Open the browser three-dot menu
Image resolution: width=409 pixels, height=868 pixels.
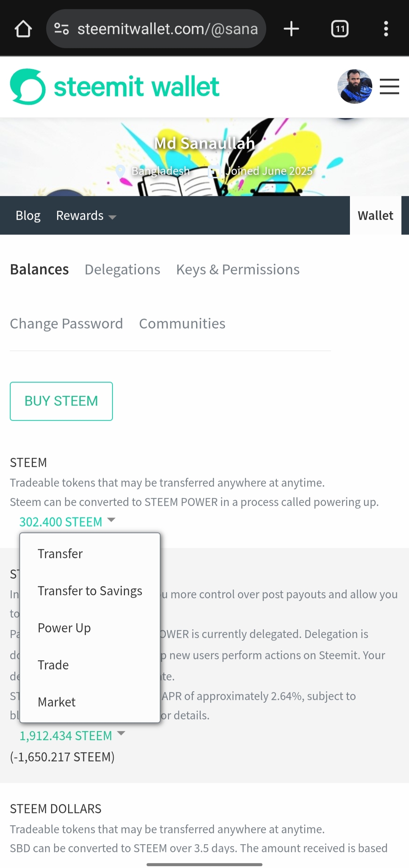(386, 29)
